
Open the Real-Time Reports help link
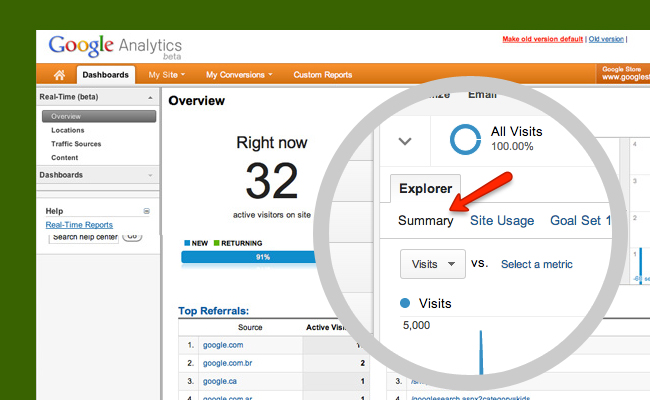tap(79, 225)
